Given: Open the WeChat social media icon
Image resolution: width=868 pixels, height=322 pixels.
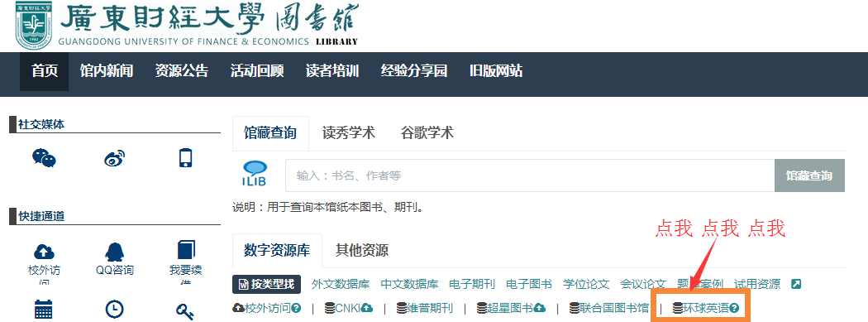Looking at the screenshot, I should click(44, 158).
